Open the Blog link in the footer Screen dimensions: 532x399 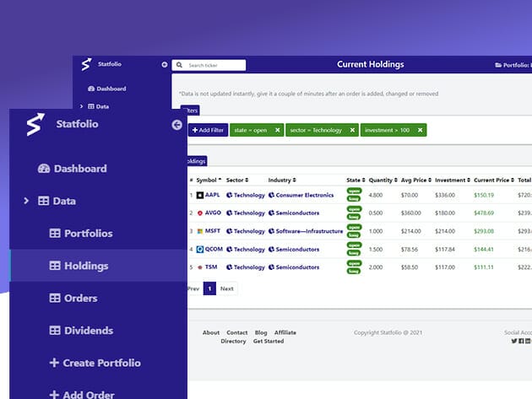pos(262,332)
